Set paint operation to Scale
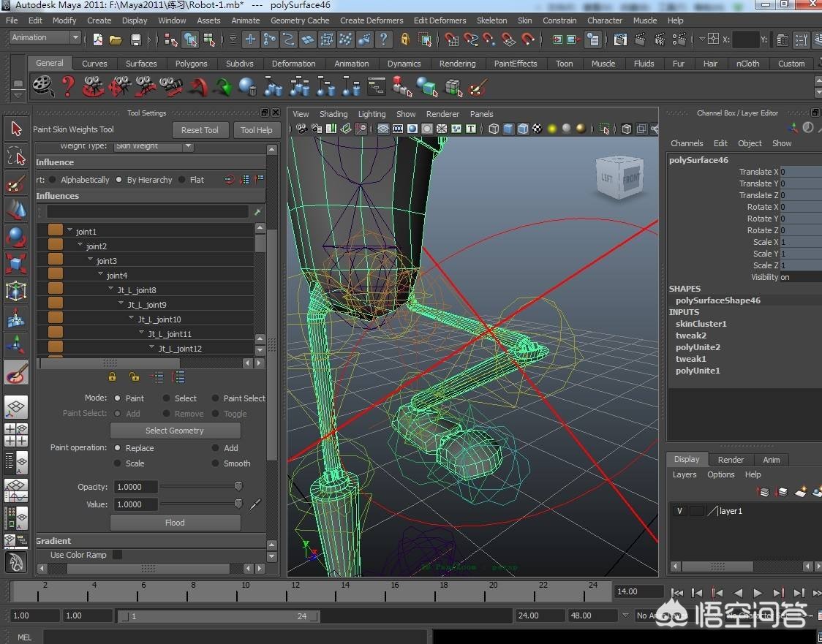 118,463
